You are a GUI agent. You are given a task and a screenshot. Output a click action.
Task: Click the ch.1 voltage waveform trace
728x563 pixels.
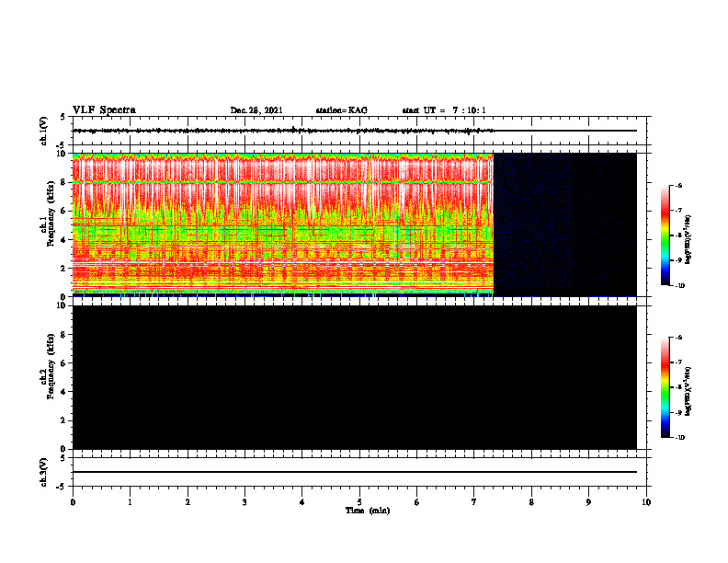point(283,131)
